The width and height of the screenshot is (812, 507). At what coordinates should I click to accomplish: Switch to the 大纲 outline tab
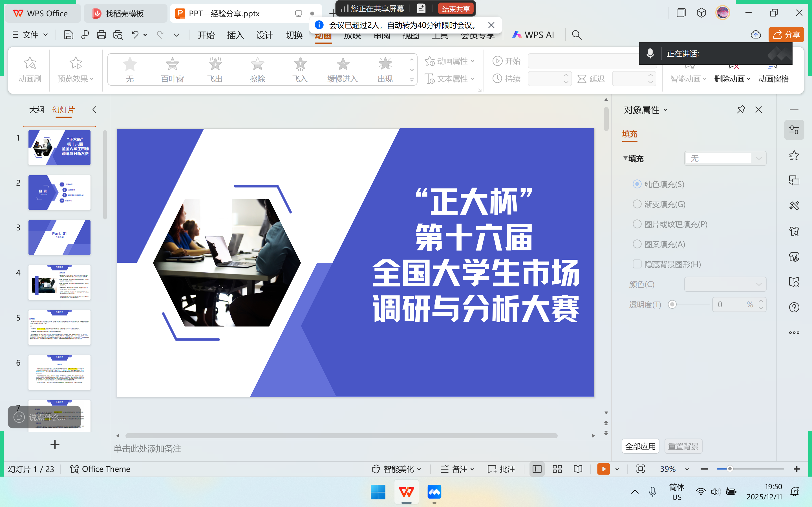coord(37,110)
